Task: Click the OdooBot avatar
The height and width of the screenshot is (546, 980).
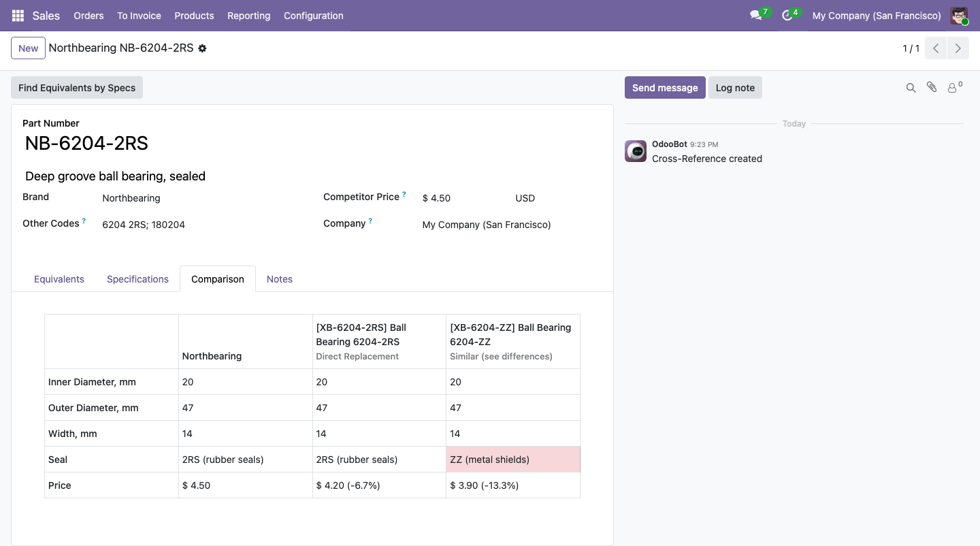Action: [636, 151]
